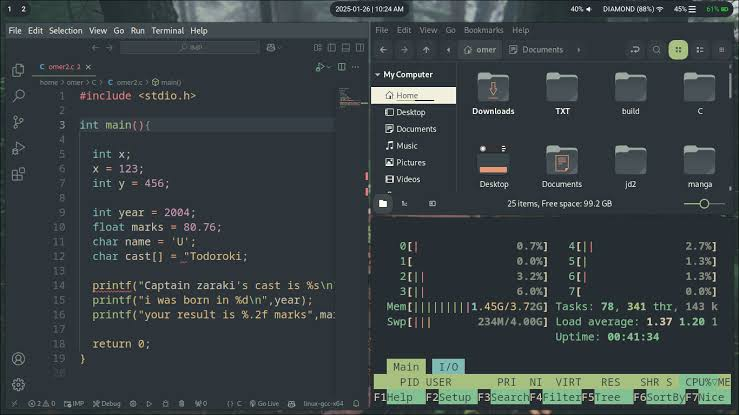739x415 pixels.
Task: Go forward in the VS Code editor history
Action: point(109,48)
